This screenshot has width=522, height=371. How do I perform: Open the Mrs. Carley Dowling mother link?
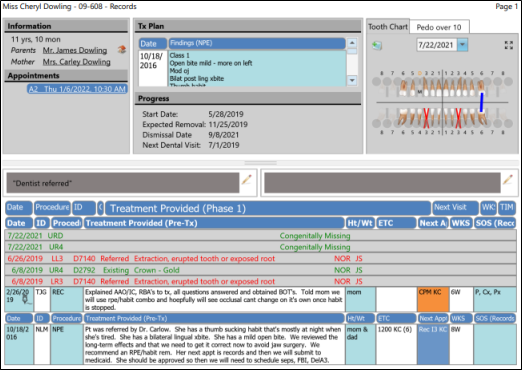click(x=77, y=62)
